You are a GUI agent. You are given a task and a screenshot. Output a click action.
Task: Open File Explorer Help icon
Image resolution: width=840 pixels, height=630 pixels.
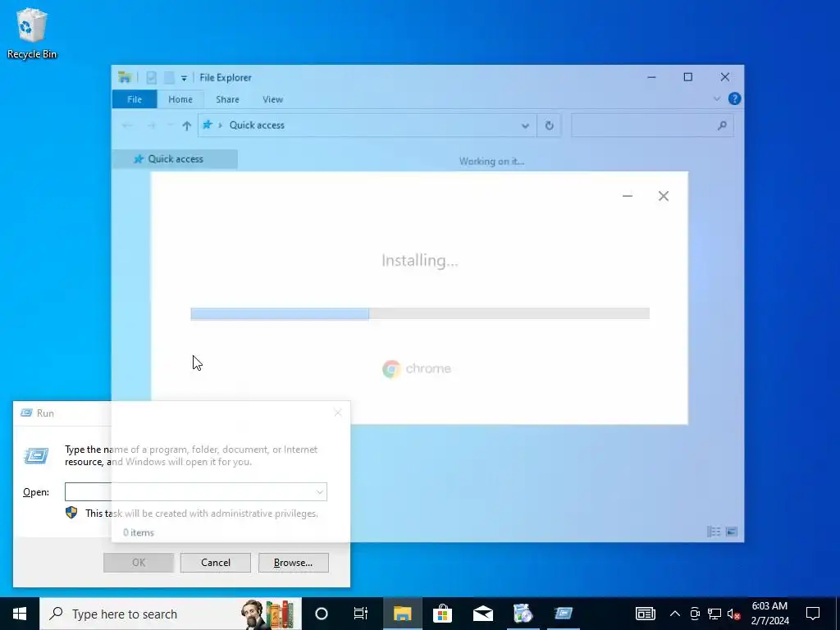[x=734, y=98]
